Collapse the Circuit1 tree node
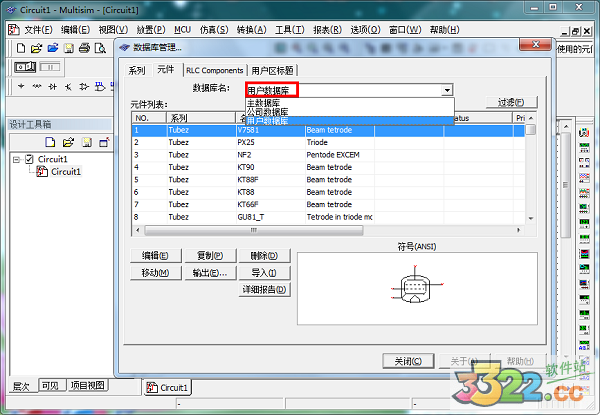 (x=16, y=159)
